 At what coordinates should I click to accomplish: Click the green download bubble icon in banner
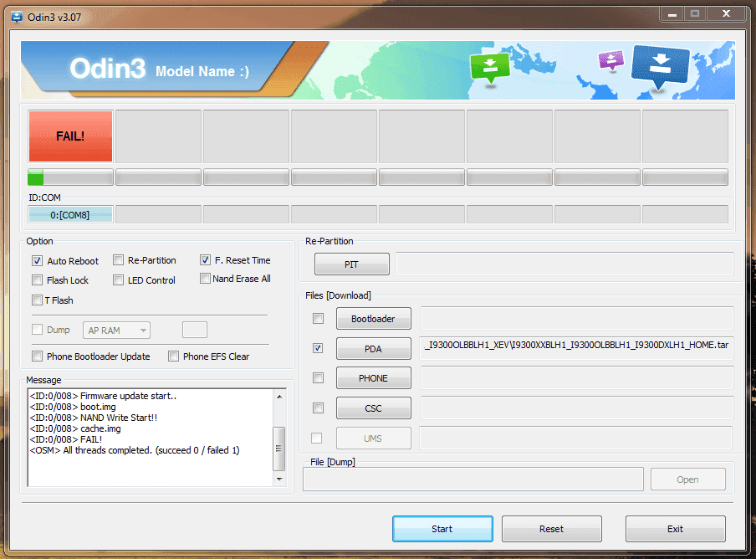[490, 70]
